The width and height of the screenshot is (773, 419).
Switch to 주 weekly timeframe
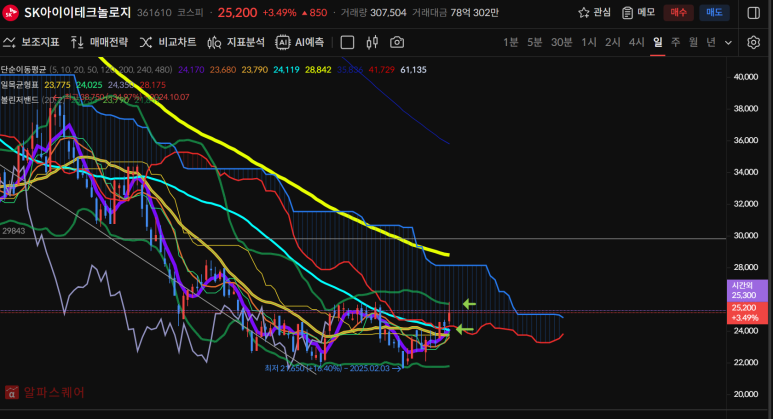(675, 42)
